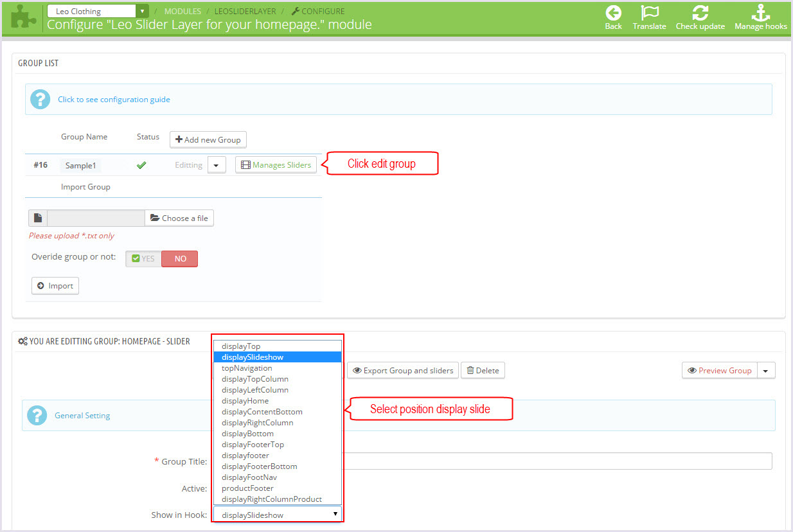
Task: Click into the Group Title input field
Action: tap(557, 461)
